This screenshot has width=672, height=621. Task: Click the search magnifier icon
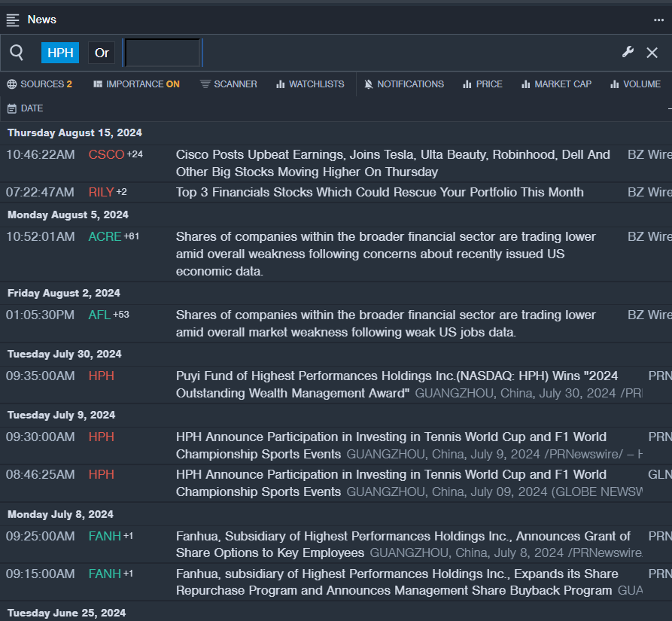pos(17,53)
